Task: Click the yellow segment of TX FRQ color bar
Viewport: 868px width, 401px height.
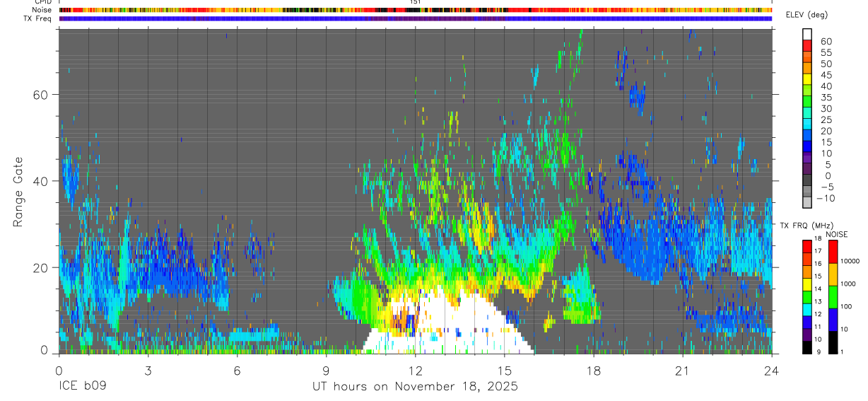Action: [x=807, y=284]
